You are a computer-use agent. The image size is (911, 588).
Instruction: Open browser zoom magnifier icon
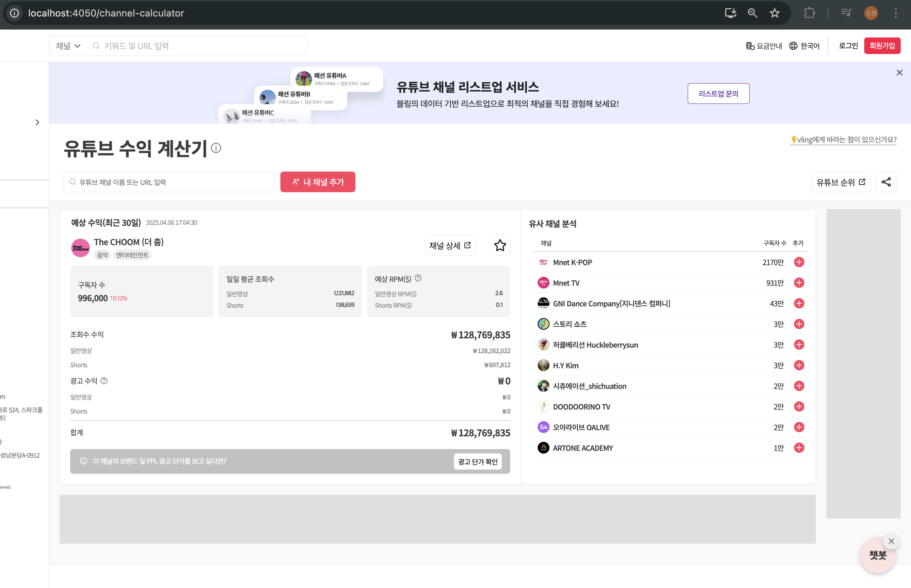click(x=752, y=13)
